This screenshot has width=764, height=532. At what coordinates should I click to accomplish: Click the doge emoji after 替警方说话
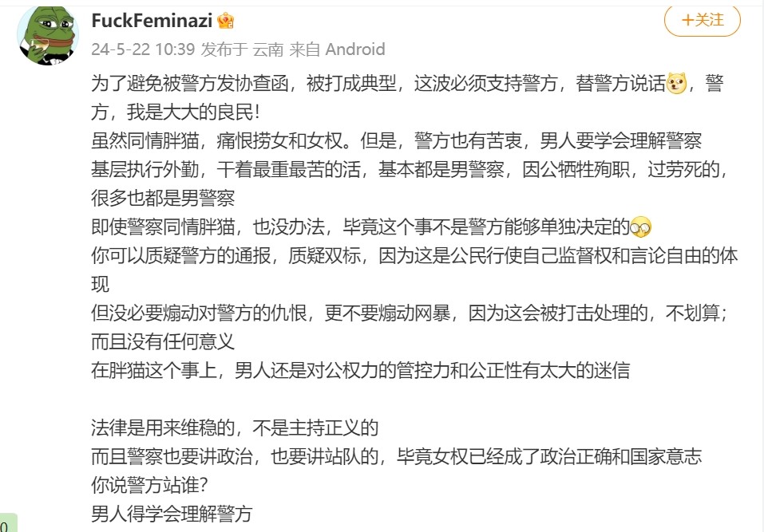[x=676, y=83]
